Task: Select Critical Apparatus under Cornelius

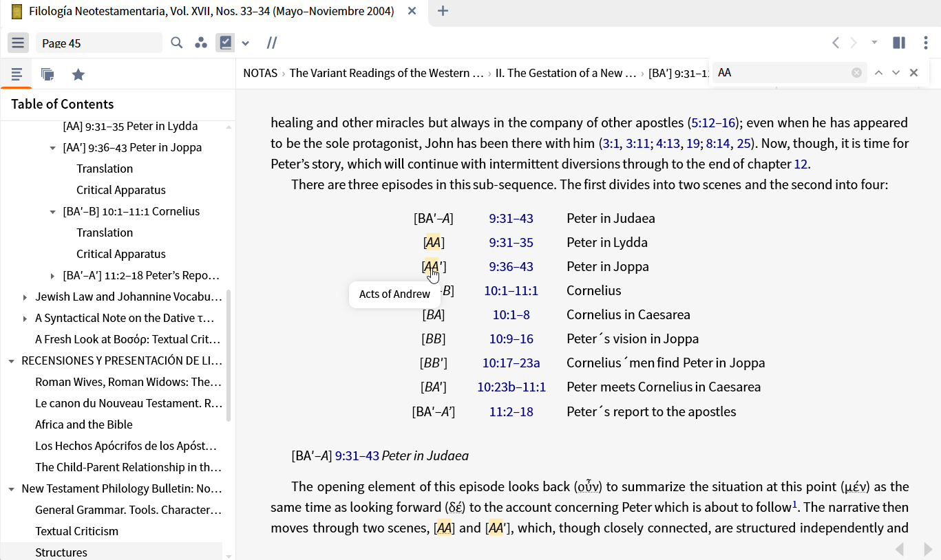Action: click(x=121, y=254)
